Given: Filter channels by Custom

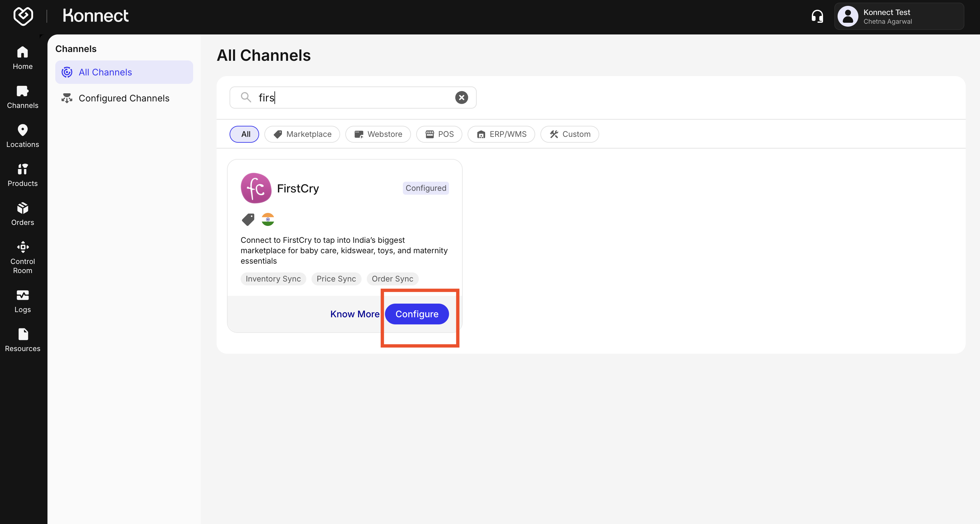Looking at the screenshot, I should click(x=570, y=134).
